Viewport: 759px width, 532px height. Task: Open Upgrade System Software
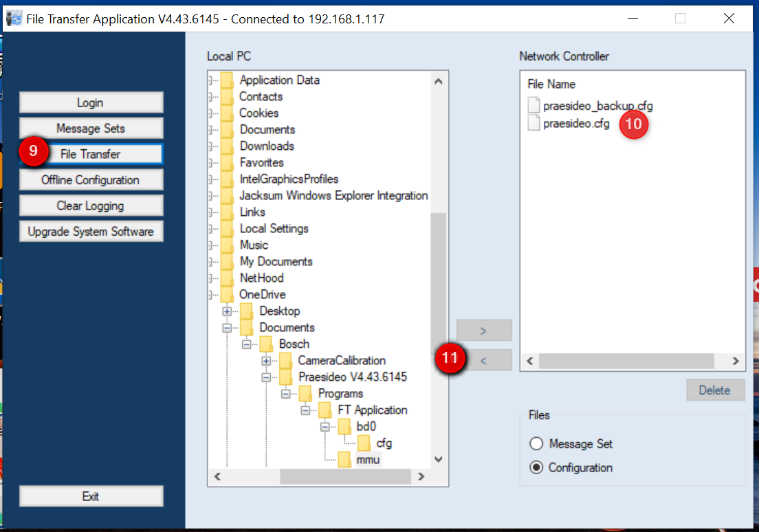[x=91, y=232]
